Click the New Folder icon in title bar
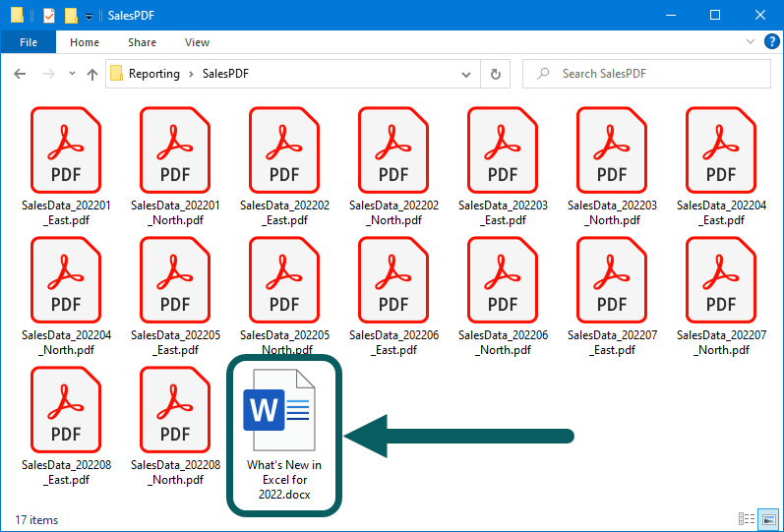Screen dimensions: 784x532 (71, 15)
